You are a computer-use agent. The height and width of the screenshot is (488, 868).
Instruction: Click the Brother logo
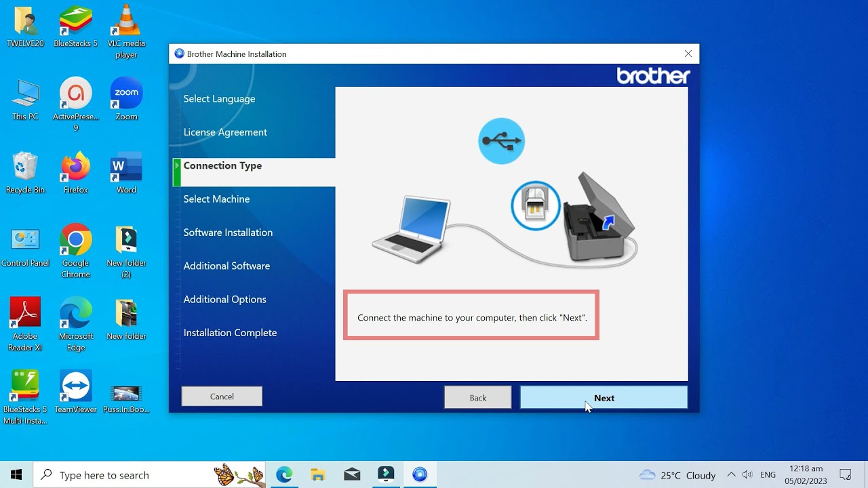(x=653, y=76)
